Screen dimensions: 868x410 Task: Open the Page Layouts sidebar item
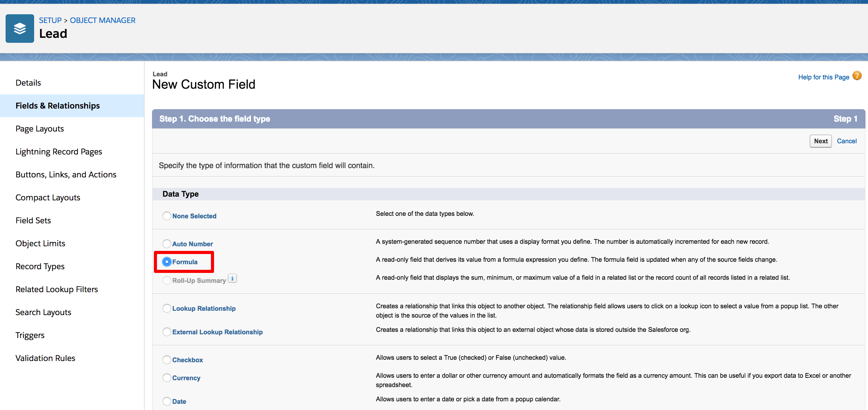tap(39, 129)
